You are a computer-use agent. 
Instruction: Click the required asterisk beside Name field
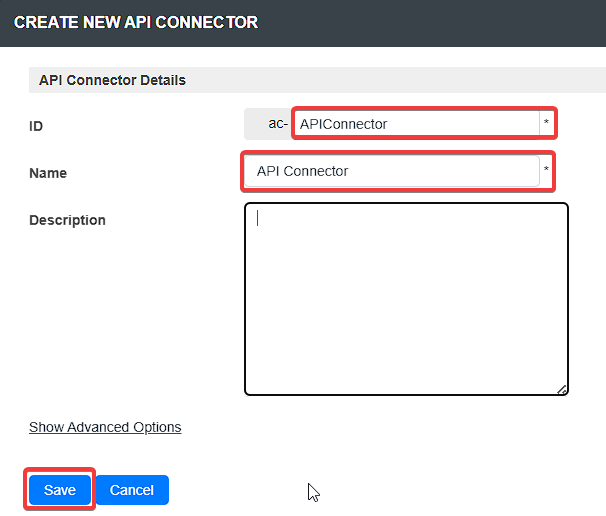click(546, 171)
